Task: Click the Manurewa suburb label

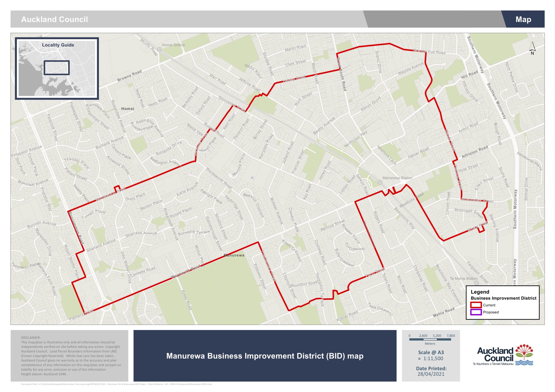Action: point(234,255)
